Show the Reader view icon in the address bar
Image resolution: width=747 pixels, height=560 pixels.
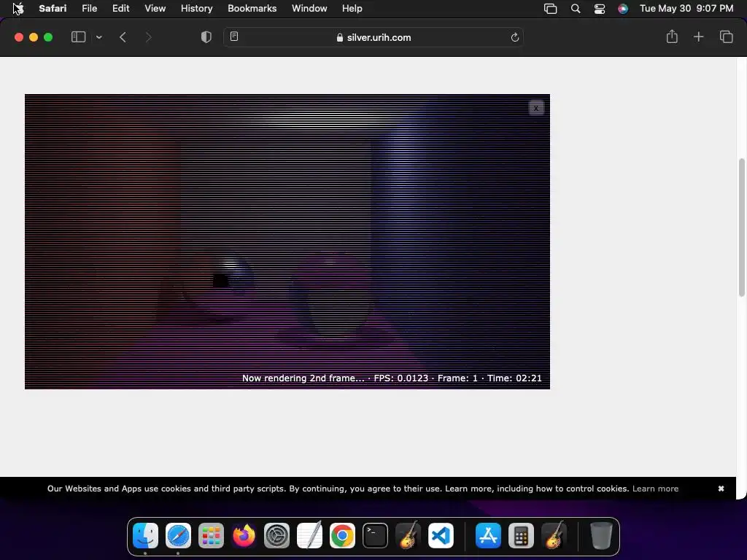point(234,36)
